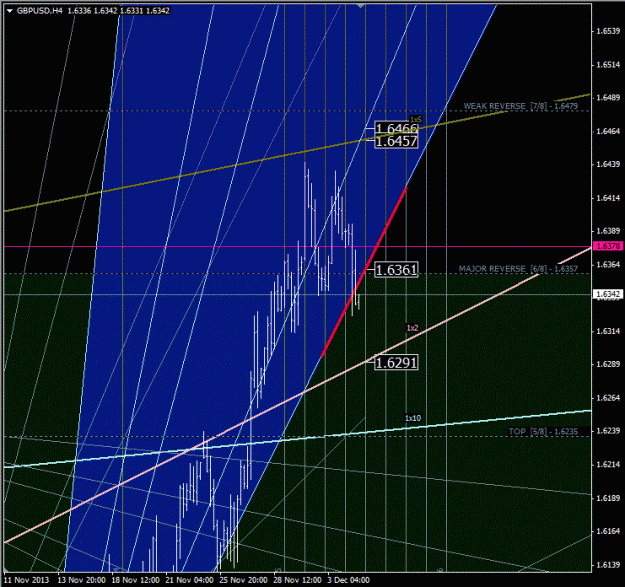Click 1.6439 on the price scale
The width and height of the screenshot is (625, 587).
tap(608, 164)
